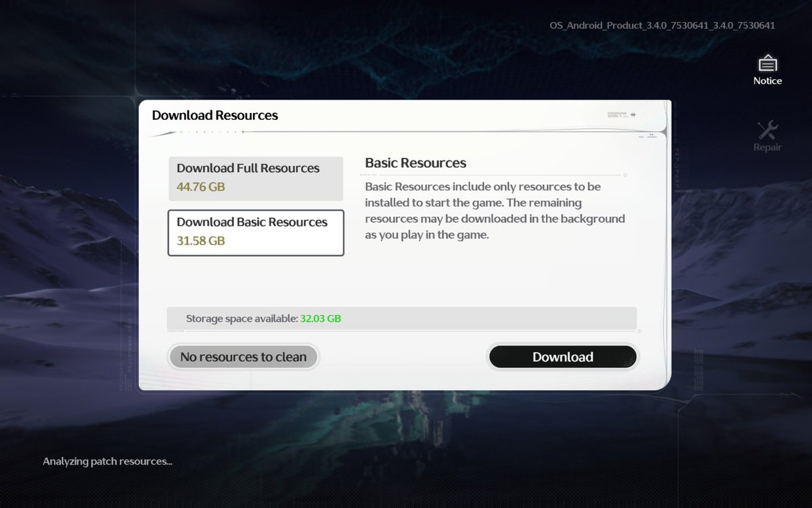Click the 31.58 GB size label
Image resolution: width=812 pixels, height=508 pixels.
201,240
